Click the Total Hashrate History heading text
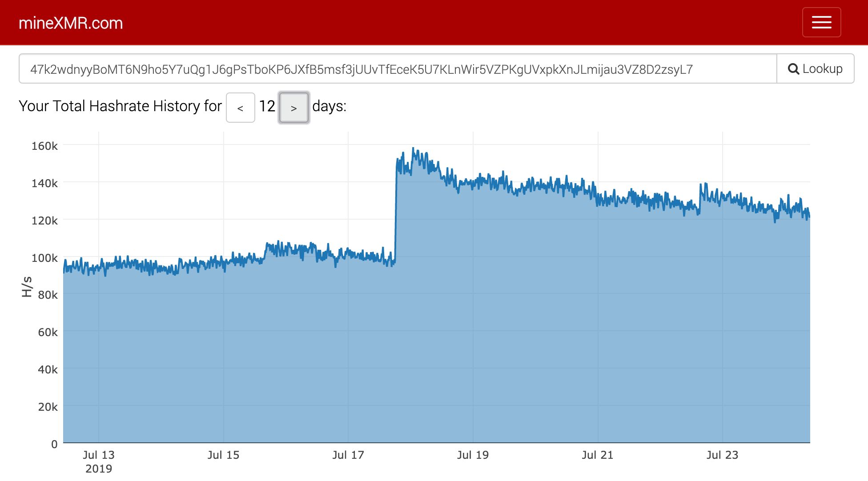Screen dimensions: 868x481 pos(120,106)
